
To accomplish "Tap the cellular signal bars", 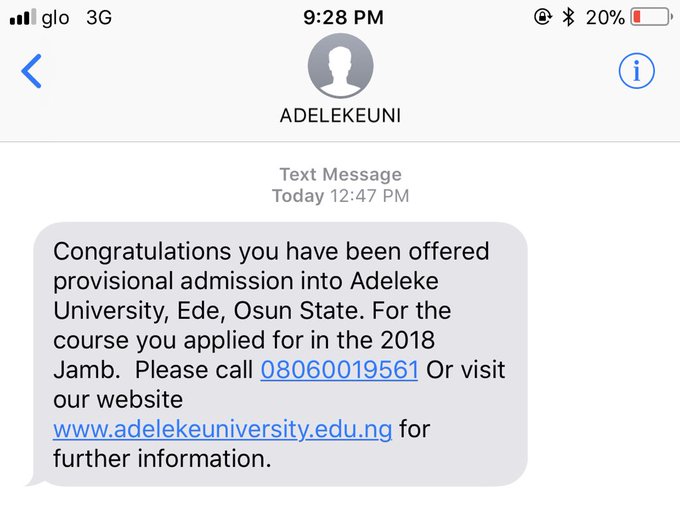I will [x=22, y=17].
